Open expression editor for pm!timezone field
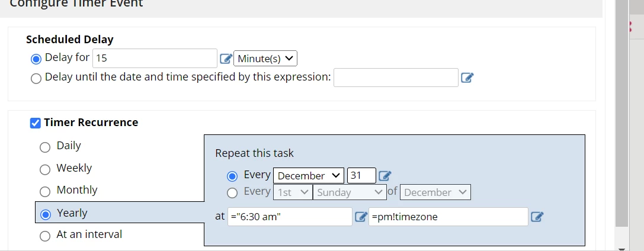Image resolution: width=644 pixels, height=251 pixels. 537,217
